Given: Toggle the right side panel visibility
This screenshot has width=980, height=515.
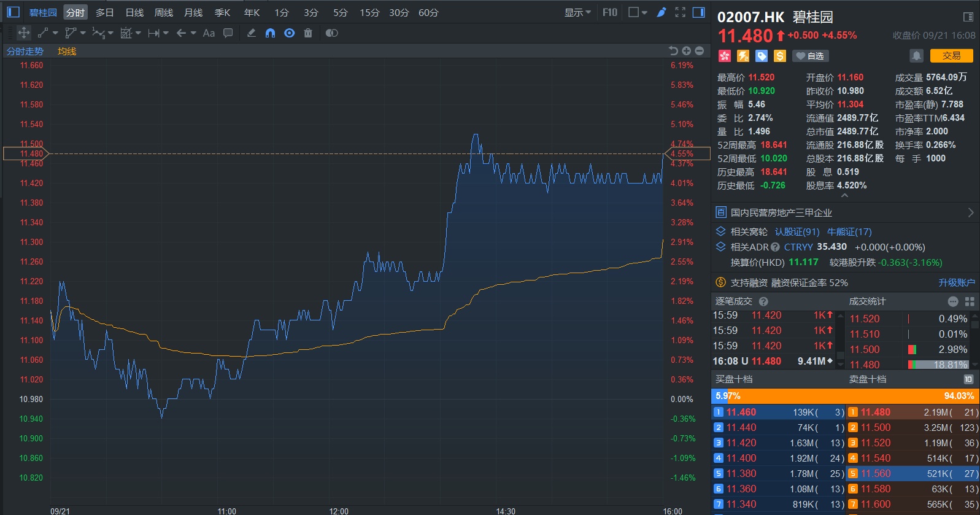Looking at the screenshot, I should (698, 12).
